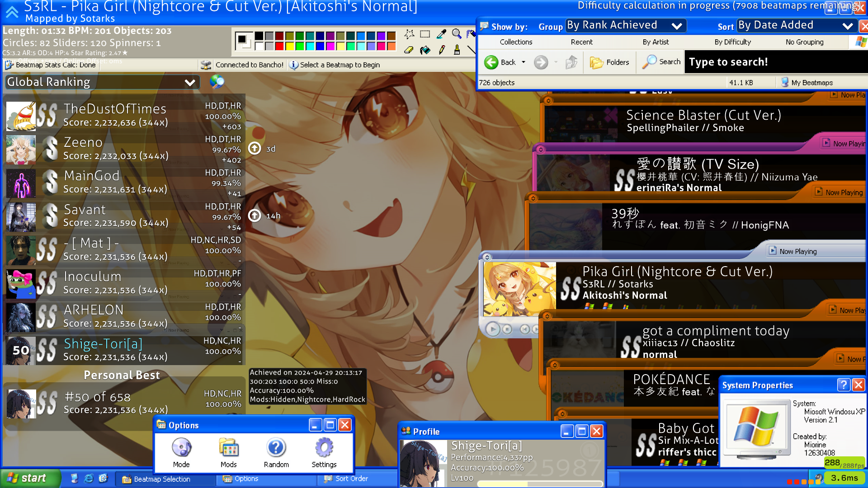Viewport: 868px width, 488px height.
Task: Click the Pika Girl beatmap thumbnail
Action: [x=519, y=289]
